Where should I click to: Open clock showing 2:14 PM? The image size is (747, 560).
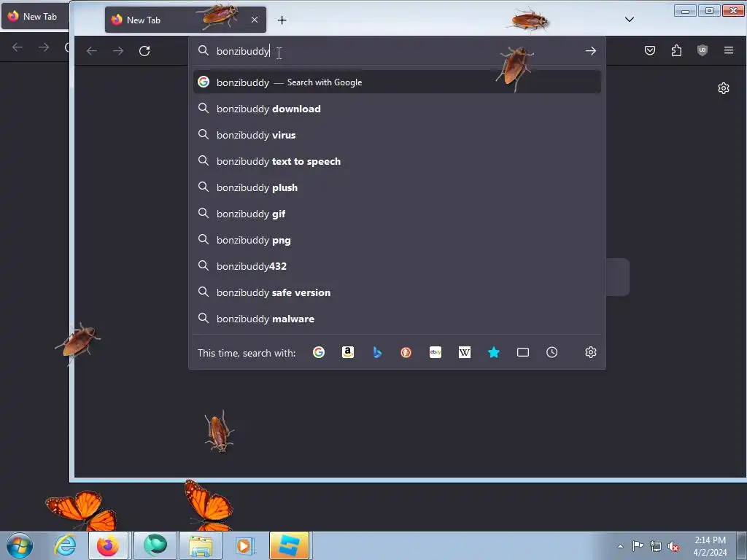(x=710, y=546)
